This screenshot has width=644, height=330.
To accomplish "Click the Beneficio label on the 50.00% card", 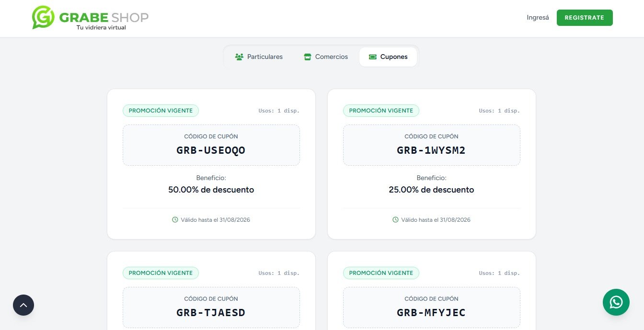I will tap(211, 178).
